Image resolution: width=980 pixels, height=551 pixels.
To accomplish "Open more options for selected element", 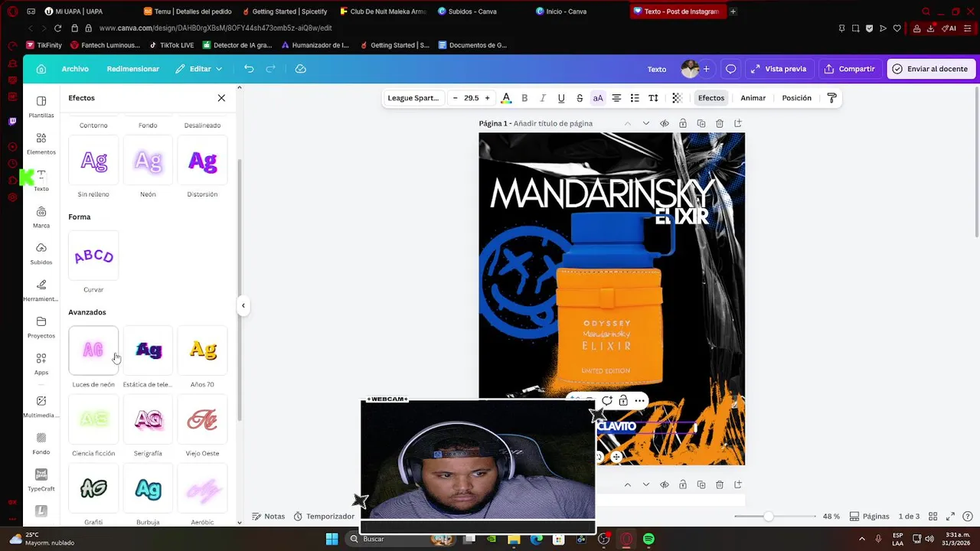I will (x=639, y=400).
